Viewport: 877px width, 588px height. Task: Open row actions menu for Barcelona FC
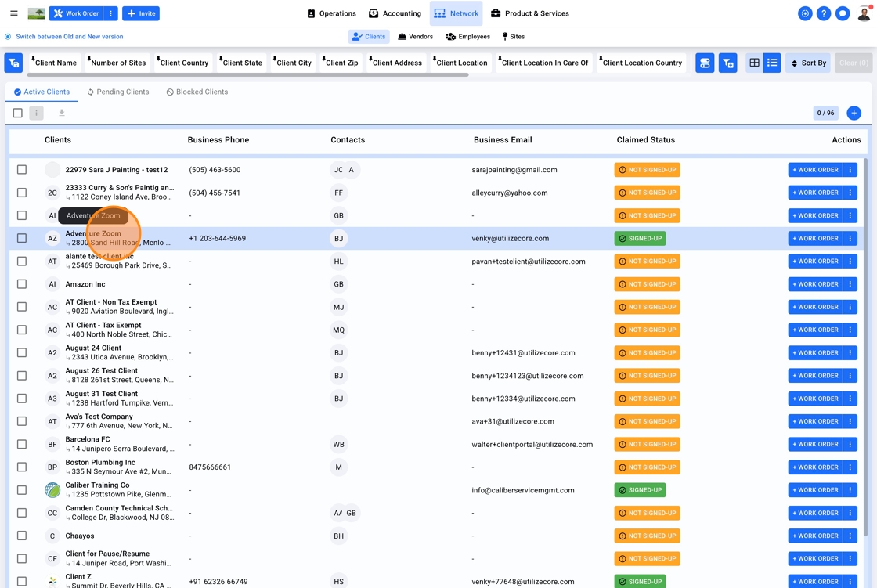(850, 444)
